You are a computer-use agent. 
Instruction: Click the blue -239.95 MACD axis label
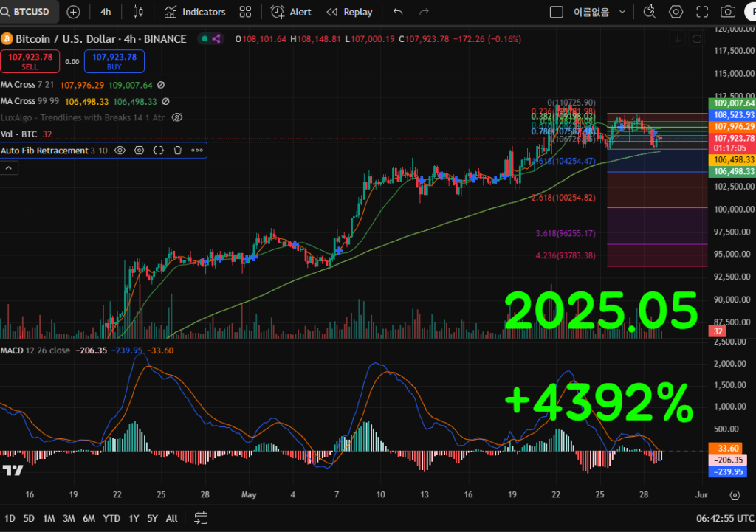pos(727,471)
